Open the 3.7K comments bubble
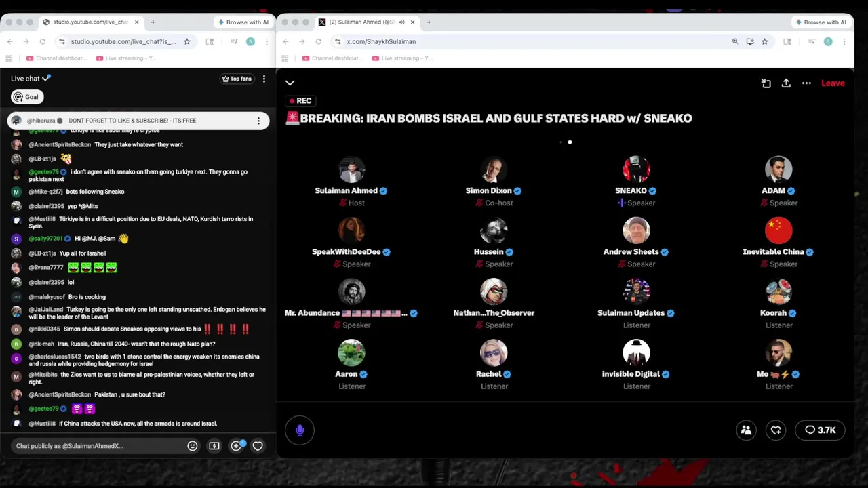This screenshot has width=868, height=488. pos(820,430)
